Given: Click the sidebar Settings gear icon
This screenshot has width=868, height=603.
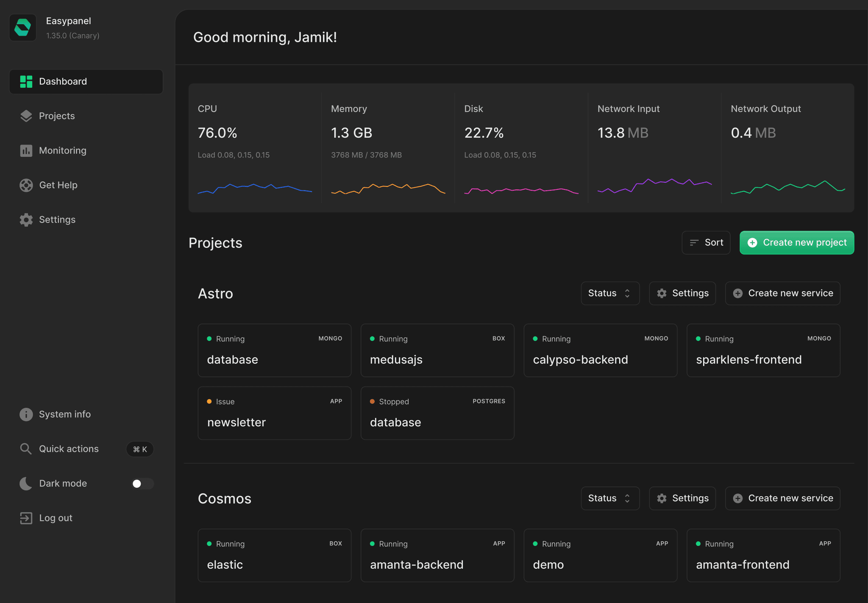Looking at the screenshot, I should point(26,220).
